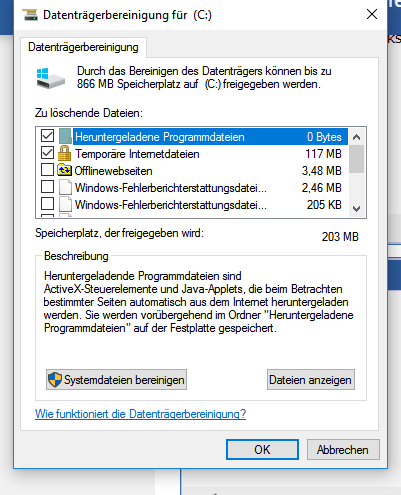
Task: Click the file list scrollbar thumb
Action: pos(356,159)
